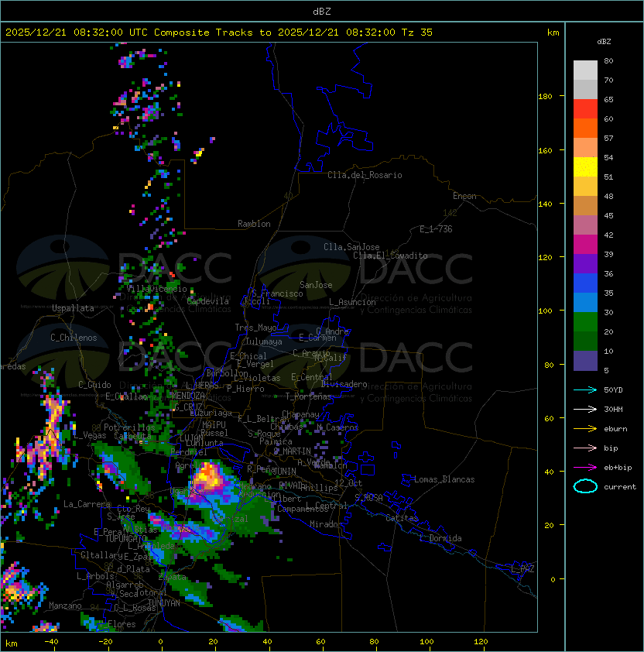
Task: Click the eb+bip legend label
Action: [x=618, y=468]
